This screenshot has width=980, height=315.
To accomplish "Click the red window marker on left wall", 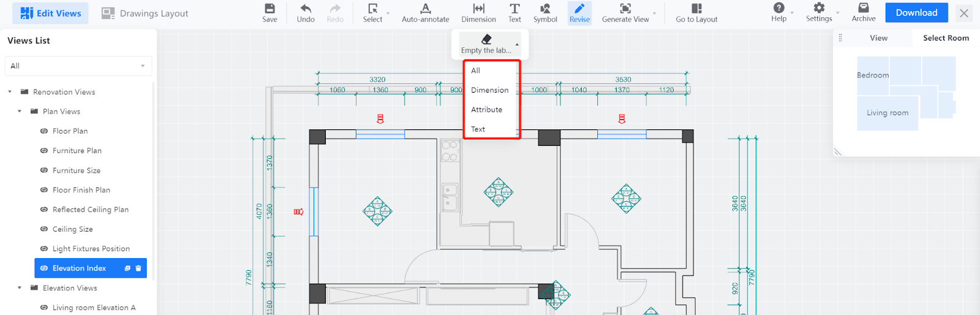I will [298, 212].
